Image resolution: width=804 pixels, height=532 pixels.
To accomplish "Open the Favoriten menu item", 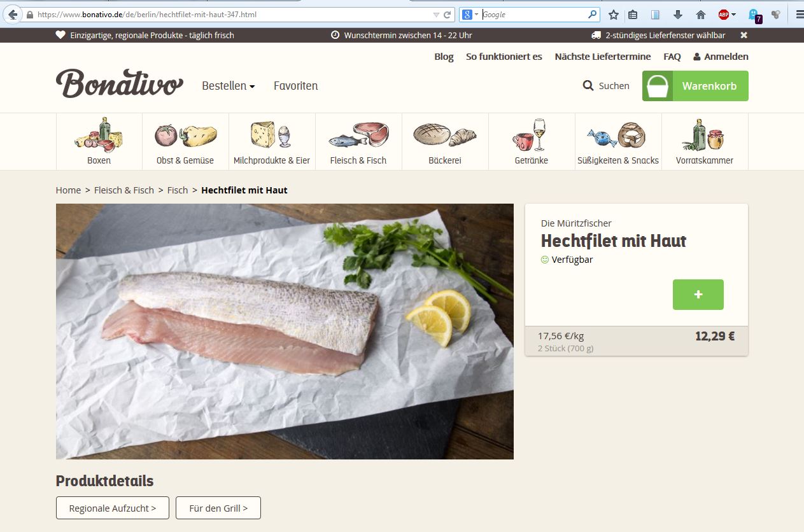I will 295,86.
